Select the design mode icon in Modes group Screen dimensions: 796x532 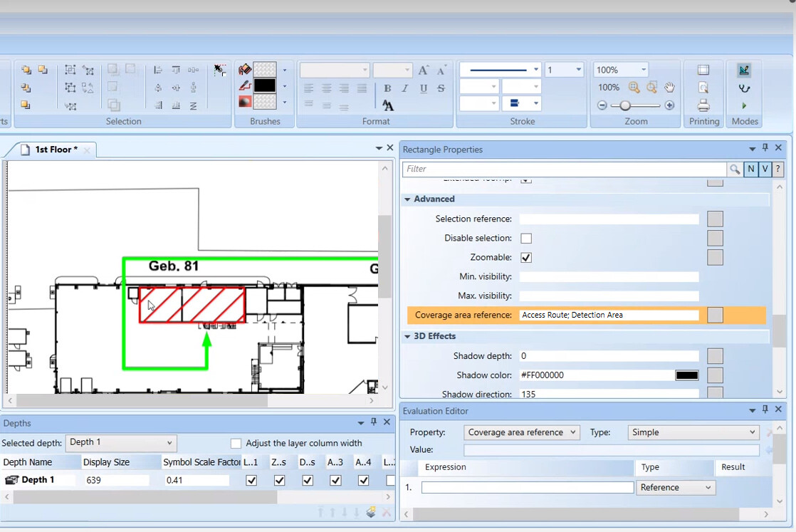tap(743, 71)
